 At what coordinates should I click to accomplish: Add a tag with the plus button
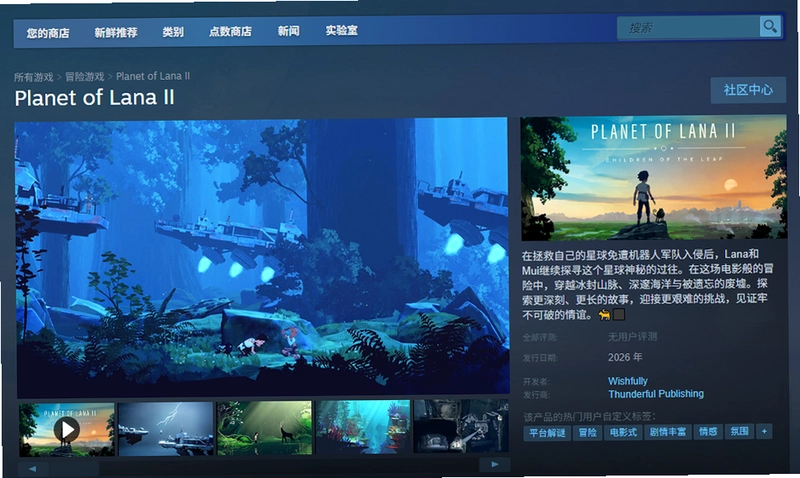click(764, 432)
